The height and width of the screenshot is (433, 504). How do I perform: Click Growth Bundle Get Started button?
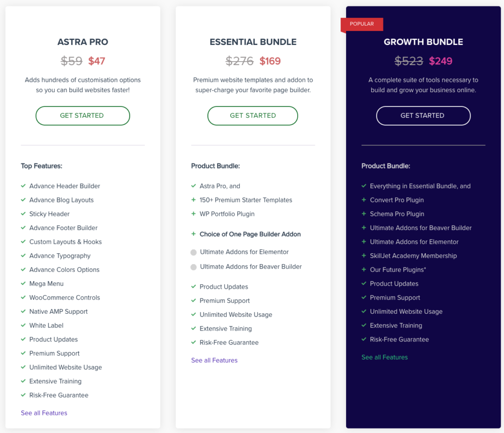[423, 116]
